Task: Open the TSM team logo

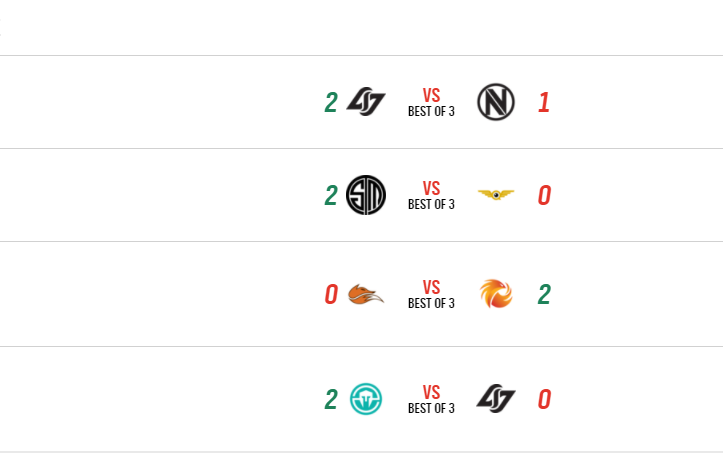Action: click(x=365, y=195)
